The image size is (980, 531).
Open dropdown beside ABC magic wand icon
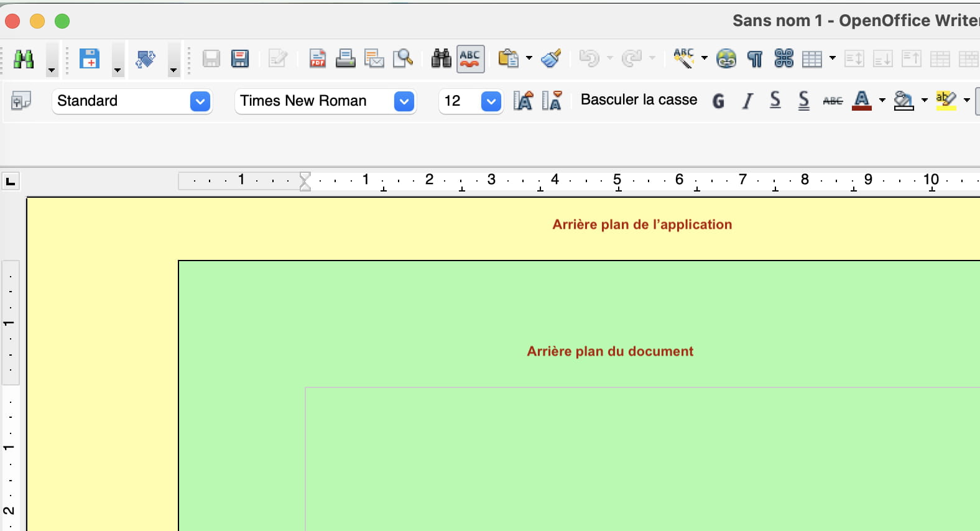tap(705, 58)
